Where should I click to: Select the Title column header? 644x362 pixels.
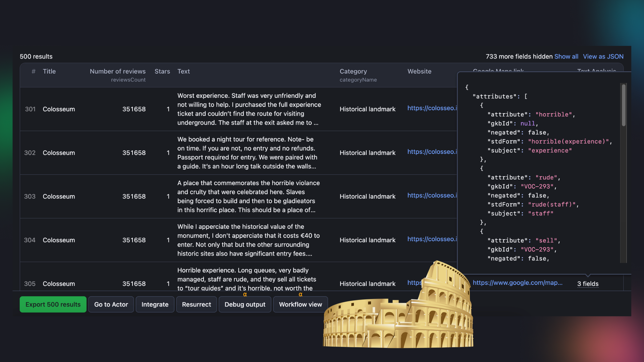(x=49, y=71)
